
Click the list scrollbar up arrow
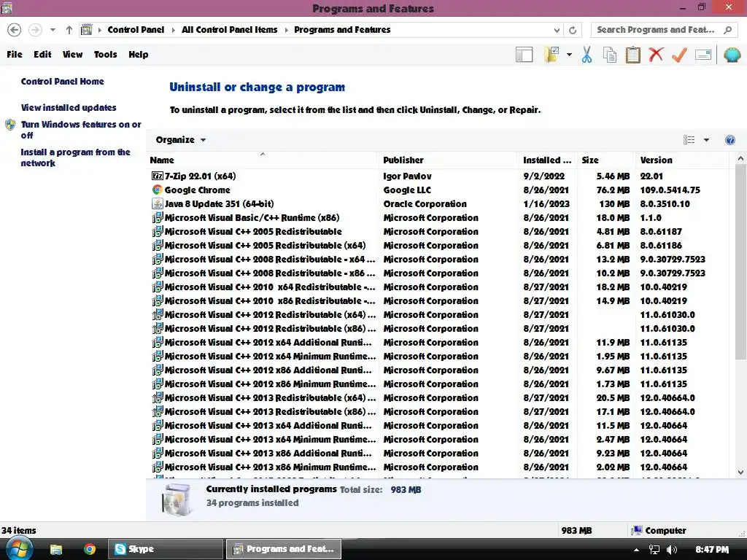740,158
